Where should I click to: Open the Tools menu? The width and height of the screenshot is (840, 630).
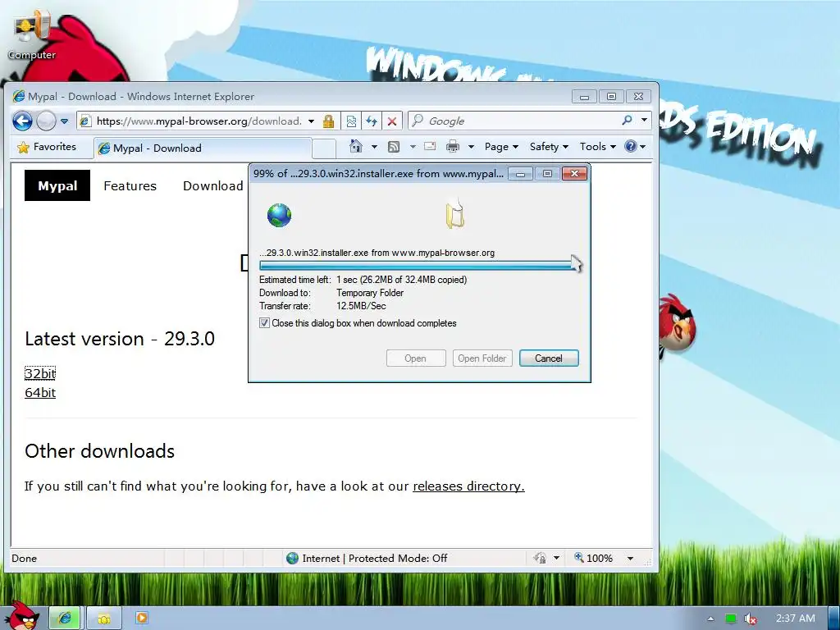[x=597, y=147]
